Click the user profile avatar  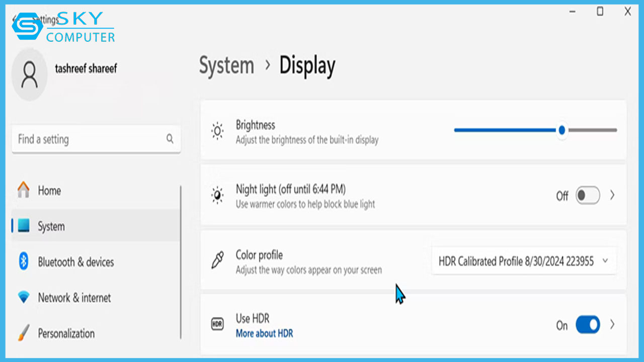[x=30, y=74]
